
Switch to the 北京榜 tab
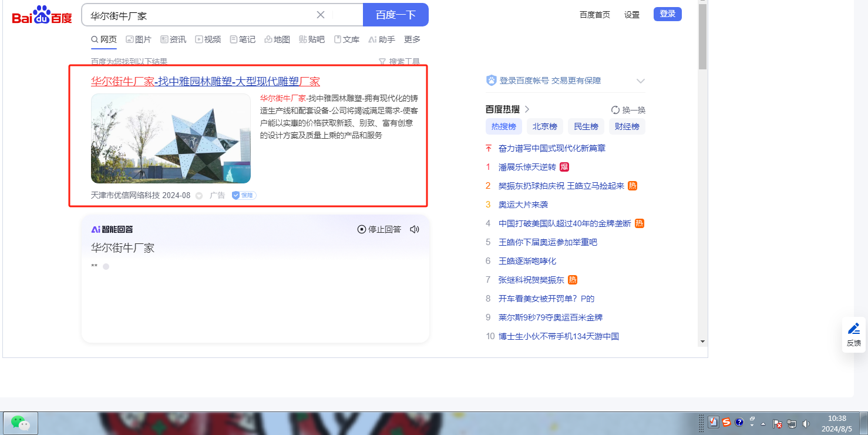545,126
